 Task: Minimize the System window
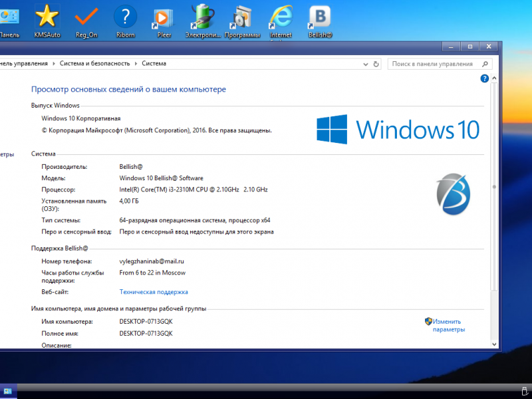pos(451,47)
